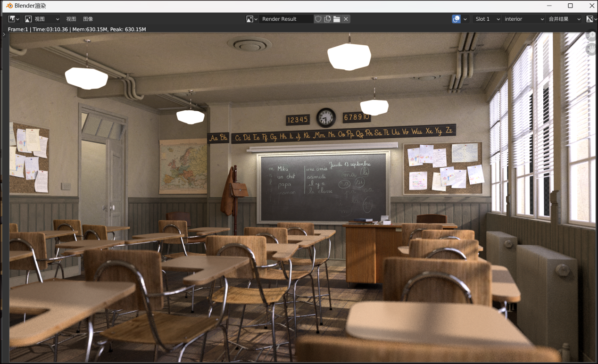This screenshot has width=598, height=364.
Task: Open the display channels dropdown icon
Action: point(591,19)
